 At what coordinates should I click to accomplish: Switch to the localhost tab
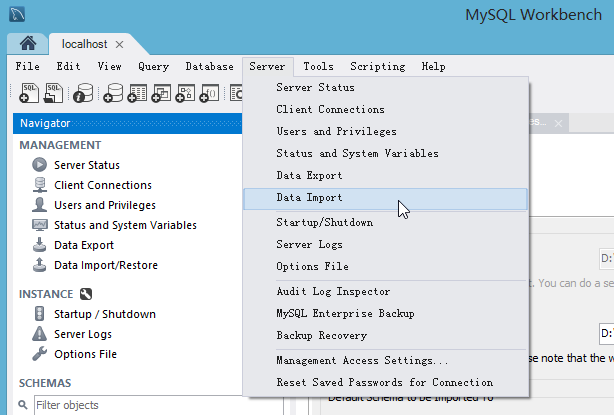(x=84, y=44)
